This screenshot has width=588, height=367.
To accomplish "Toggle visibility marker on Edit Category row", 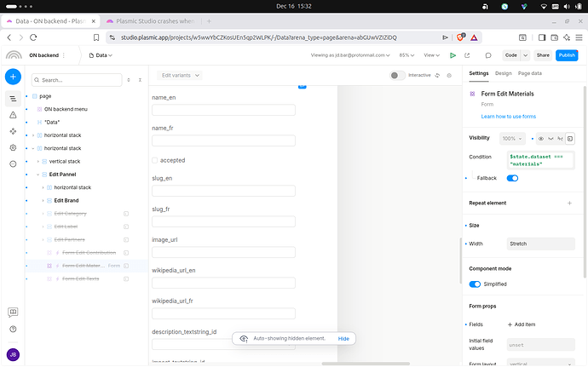I will (126, 214).
